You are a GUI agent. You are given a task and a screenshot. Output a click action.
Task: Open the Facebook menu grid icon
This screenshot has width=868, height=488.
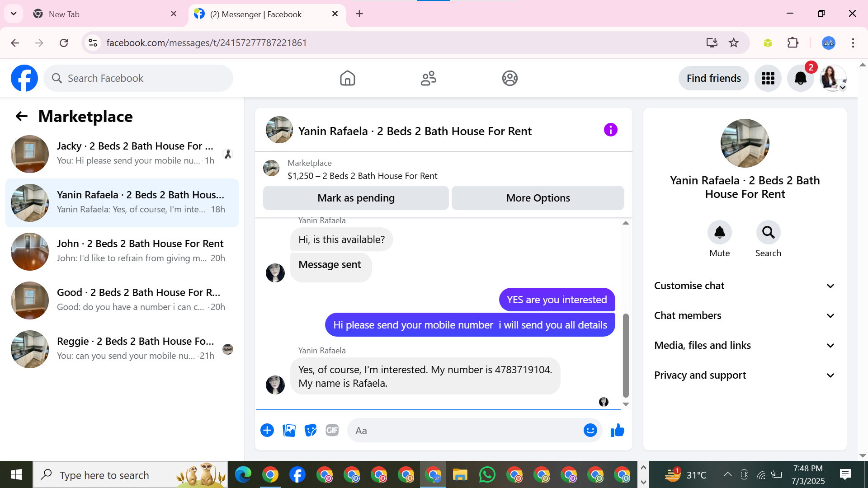[x=768, y=78]
